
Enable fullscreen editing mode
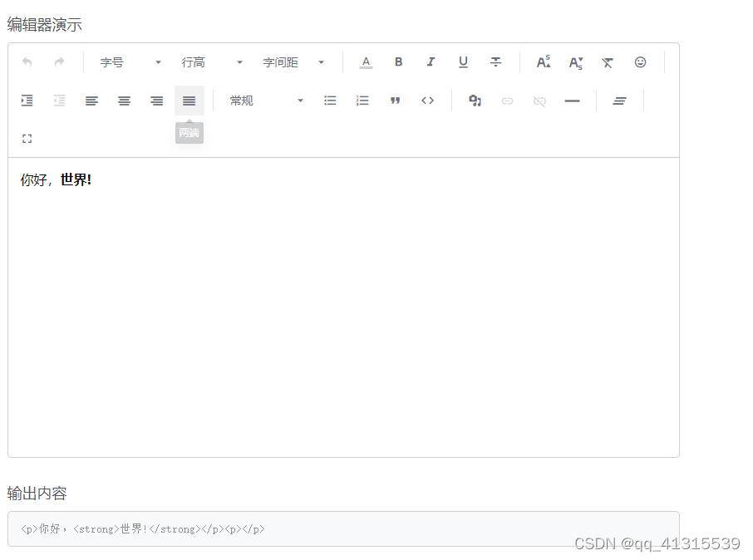click(27, 138)
